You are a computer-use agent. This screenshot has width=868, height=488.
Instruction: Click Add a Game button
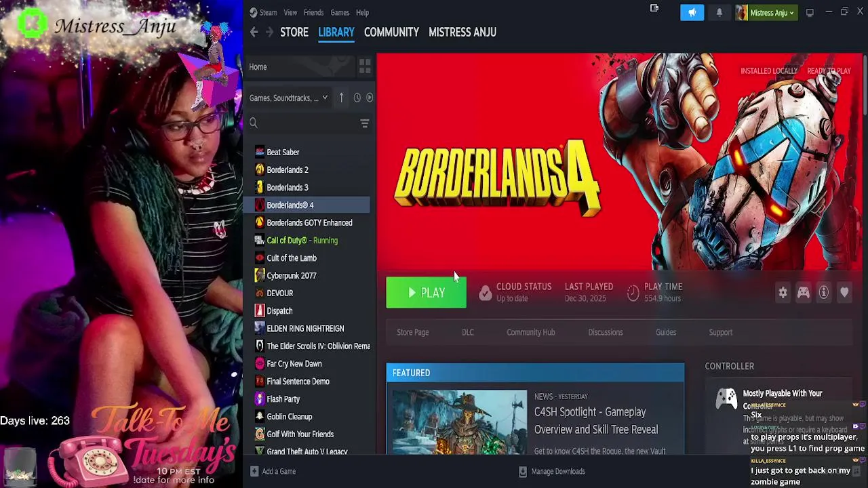click(273, 471)
